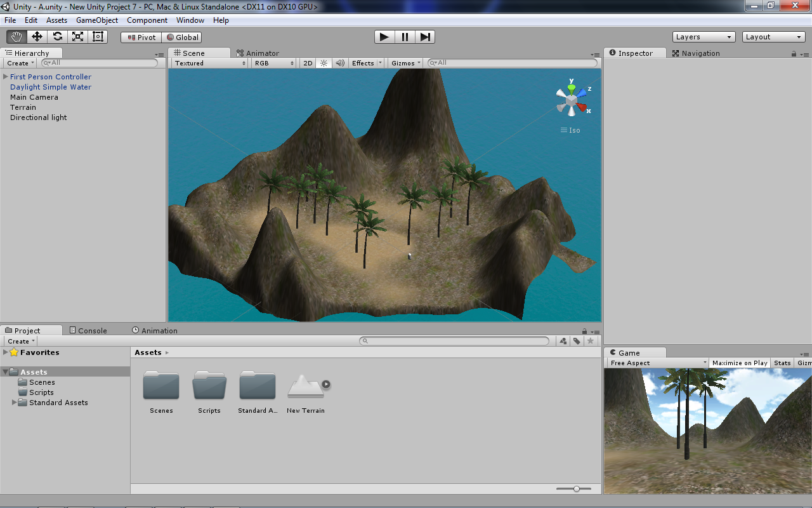Select the Rect transform tool

click(98, 36)
